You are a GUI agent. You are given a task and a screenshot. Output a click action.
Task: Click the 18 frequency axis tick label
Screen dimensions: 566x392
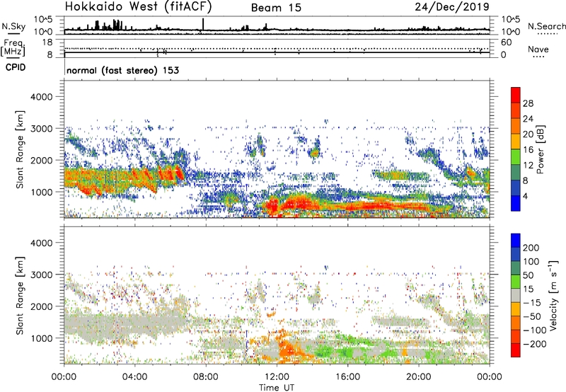point(47,42)
